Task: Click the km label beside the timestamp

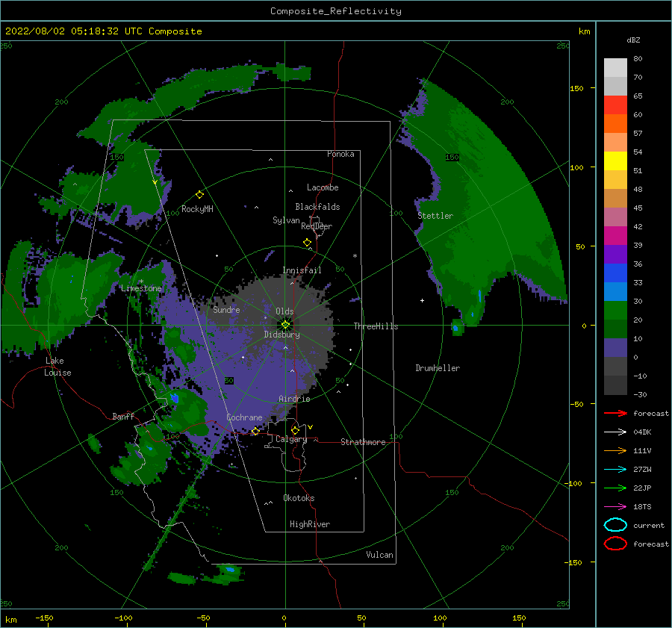Action: click(x=584, y=31)
